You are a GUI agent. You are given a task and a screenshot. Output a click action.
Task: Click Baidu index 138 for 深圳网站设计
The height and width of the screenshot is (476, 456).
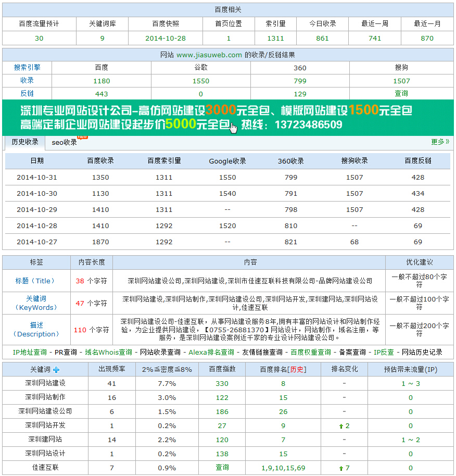222,454
